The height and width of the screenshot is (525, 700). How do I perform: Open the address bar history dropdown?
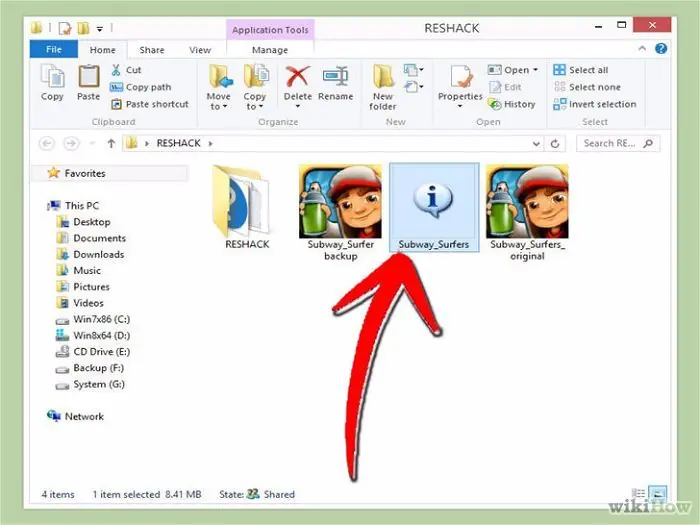point(536,143)
